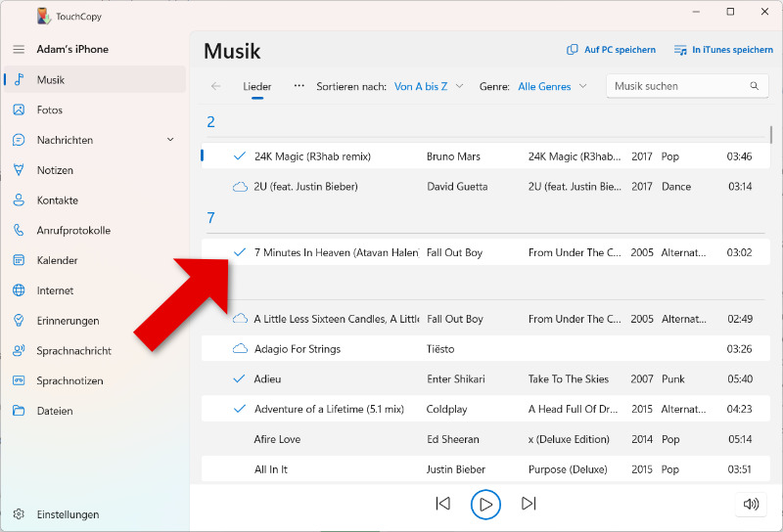783x532 pixels.
Task: Click album Take To The Skies
Action: pyautogui.click(x=569, y=378)
